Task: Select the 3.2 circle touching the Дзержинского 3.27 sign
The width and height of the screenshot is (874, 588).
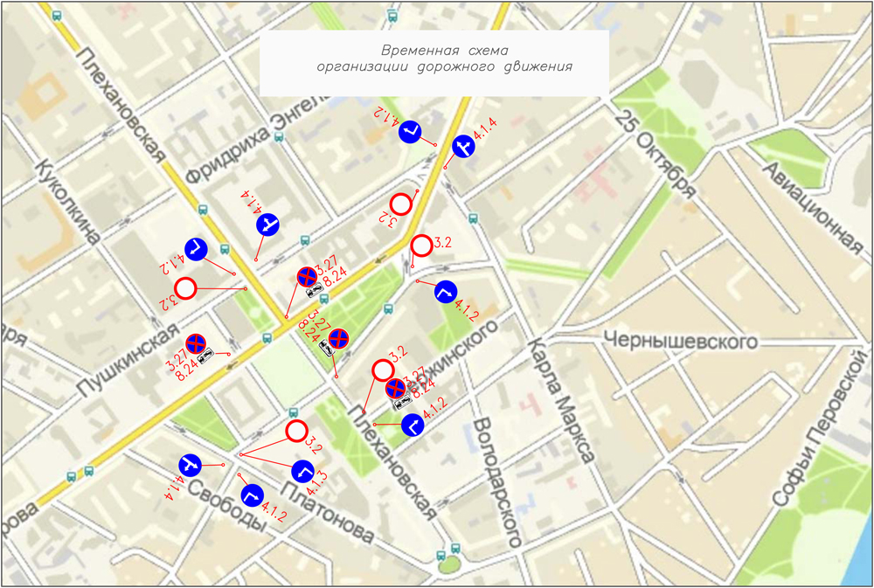Action: pyautogui.click(x=383, y=370)
